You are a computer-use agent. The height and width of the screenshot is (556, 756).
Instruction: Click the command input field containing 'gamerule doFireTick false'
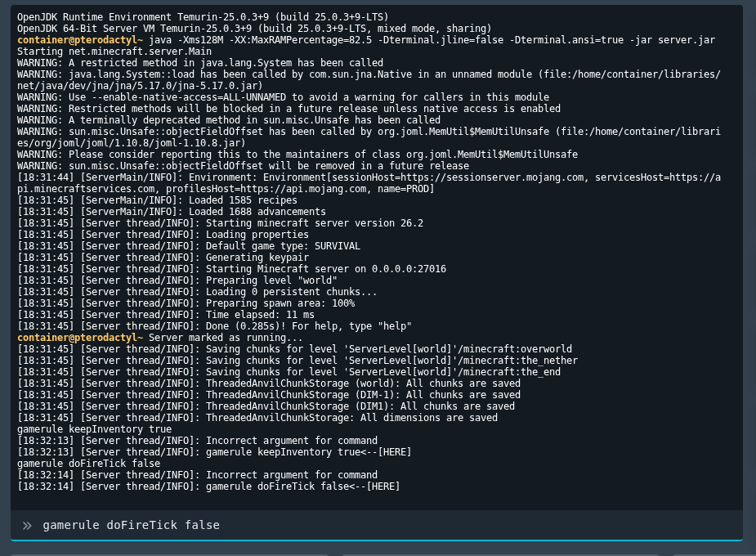(376, 525)
